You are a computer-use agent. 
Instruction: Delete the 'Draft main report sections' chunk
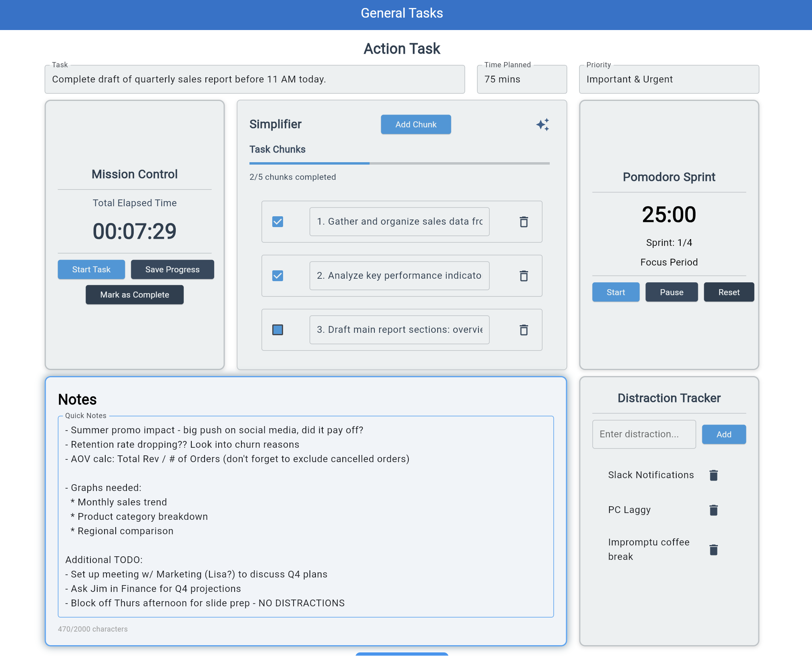pos(524,330)
